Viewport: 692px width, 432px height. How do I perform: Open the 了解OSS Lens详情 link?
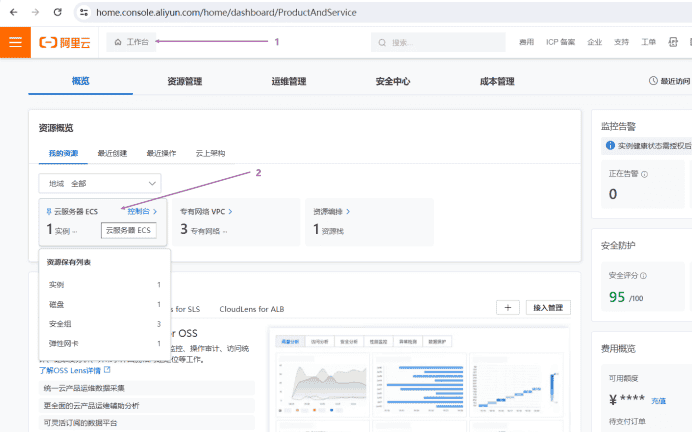[72, 370]
